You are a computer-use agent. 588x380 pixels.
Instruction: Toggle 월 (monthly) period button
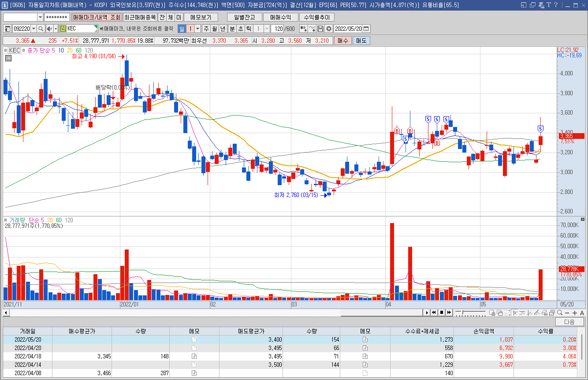pyautogui.click(x=214, y=29)
